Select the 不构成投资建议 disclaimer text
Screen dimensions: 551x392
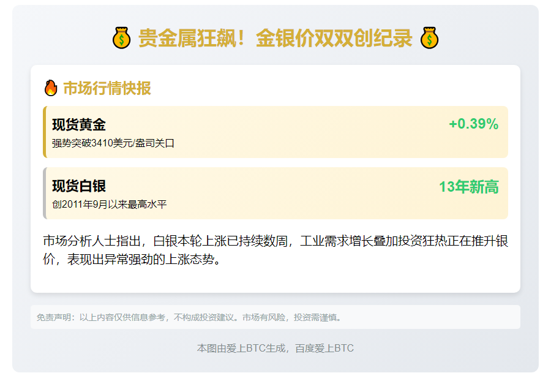tap(206, 317)
